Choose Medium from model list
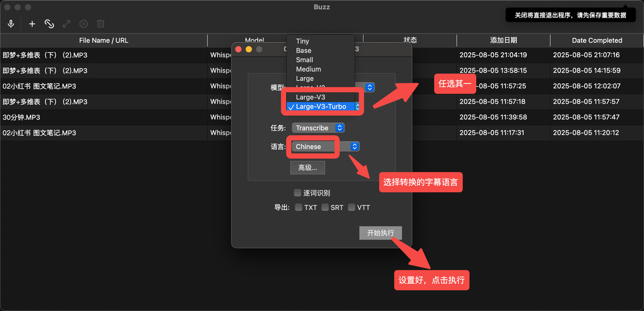This screenshot has height=311, width=644. pyautogui.click(x=320, y=69)
